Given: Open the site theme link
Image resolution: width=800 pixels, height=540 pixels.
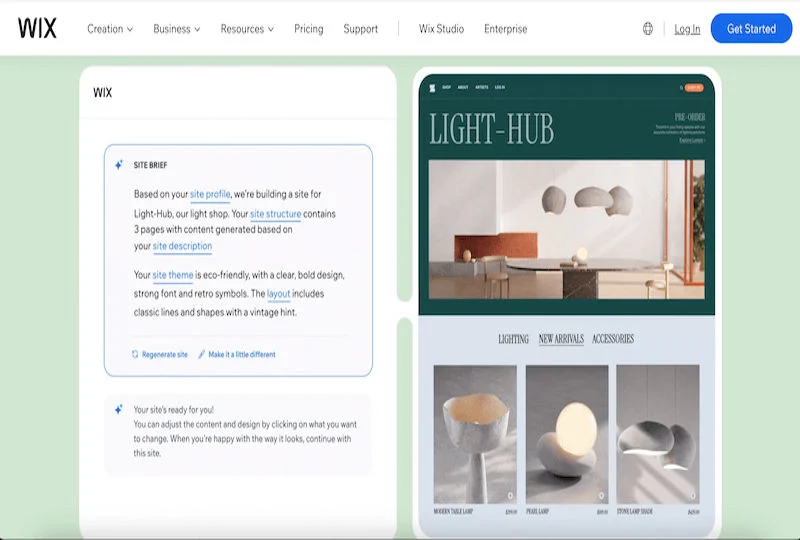Looking at the screenshot, I should tap(172, 275).
